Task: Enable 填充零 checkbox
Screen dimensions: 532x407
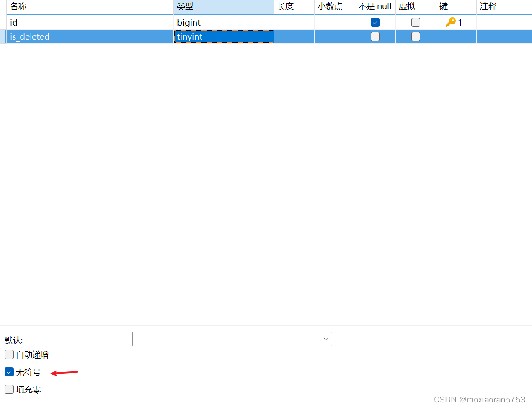Action: coord(9,389)
